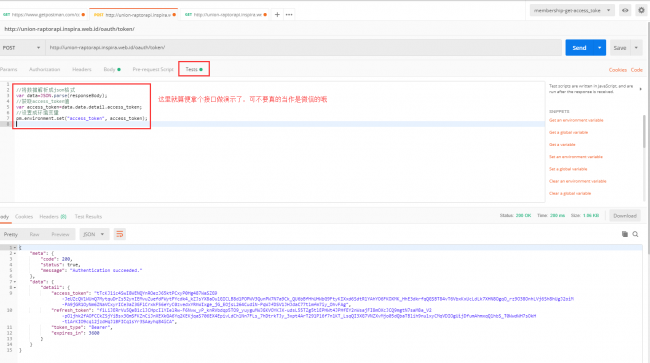
Task: Click "Authentication succeeded." message value
Action: pyautogui.click(x=106, y=270)
